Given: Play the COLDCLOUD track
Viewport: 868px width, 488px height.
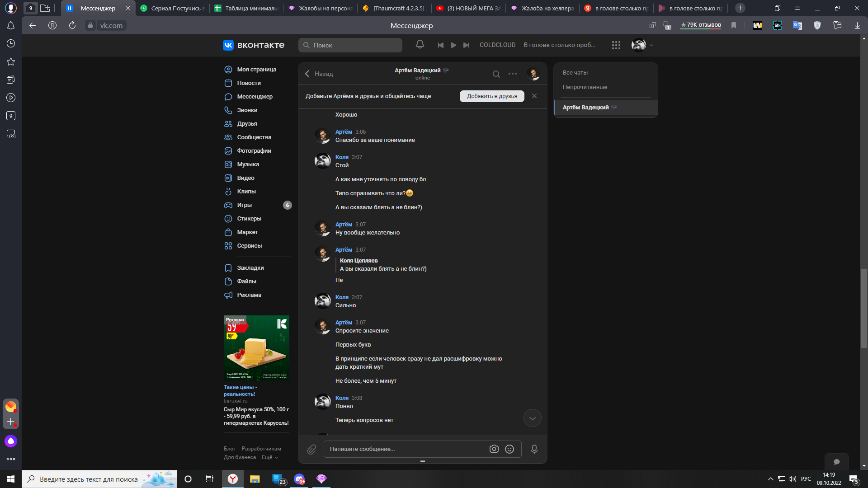Looking at the screenshot, I should pos(453,45).
